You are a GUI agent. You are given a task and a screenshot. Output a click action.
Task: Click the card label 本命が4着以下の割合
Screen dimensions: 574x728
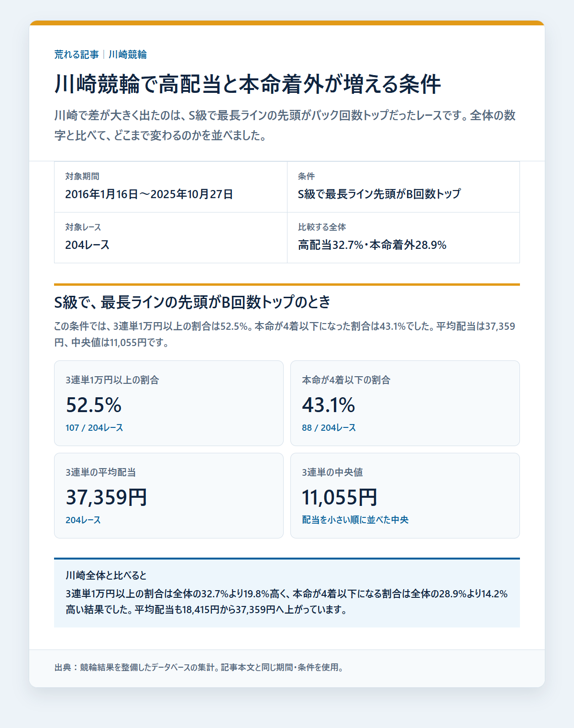click(x=346, y=380)
